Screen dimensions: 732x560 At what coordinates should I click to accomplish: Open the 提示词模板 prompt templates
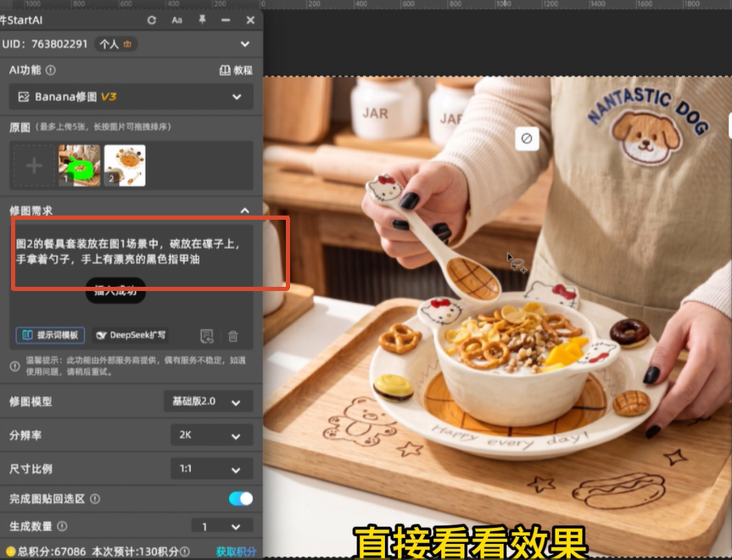50,335
